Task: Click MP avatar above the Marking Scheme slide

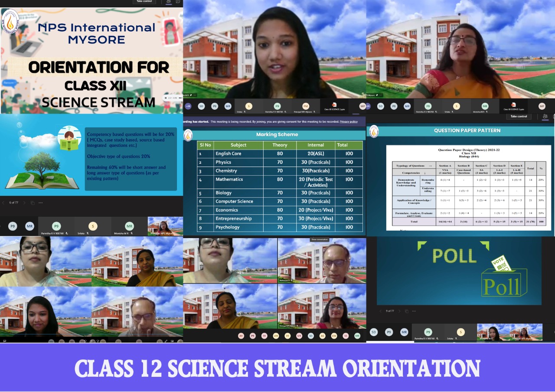Action: (362, 106)
